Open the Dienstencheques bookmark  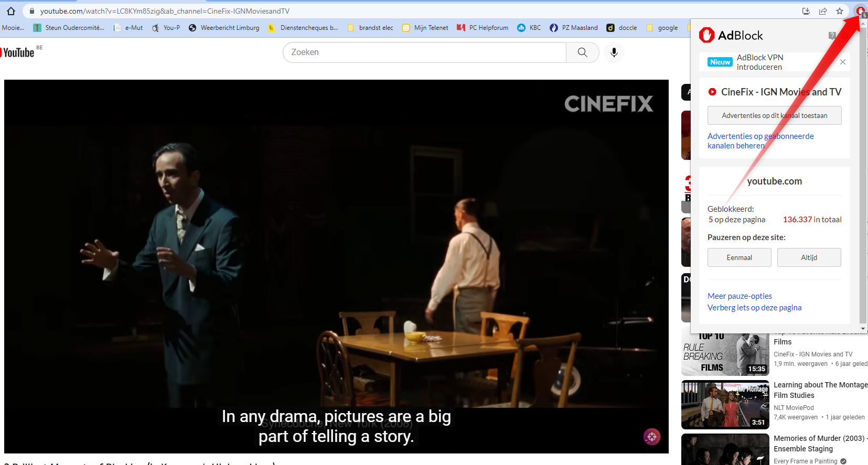pos(303,28)
